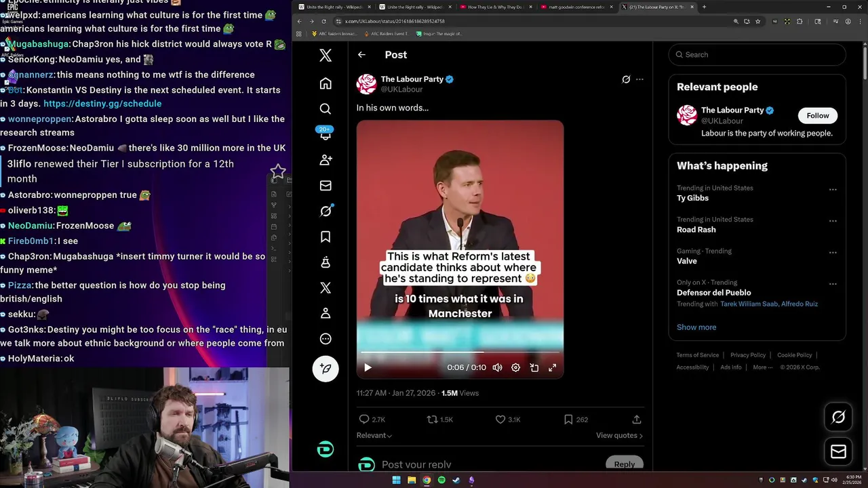Image resolution: width=868 pixels, height=488 pixels.
Task: Open Premium X icon in sidebar
Action: click(x=325, y=288)
